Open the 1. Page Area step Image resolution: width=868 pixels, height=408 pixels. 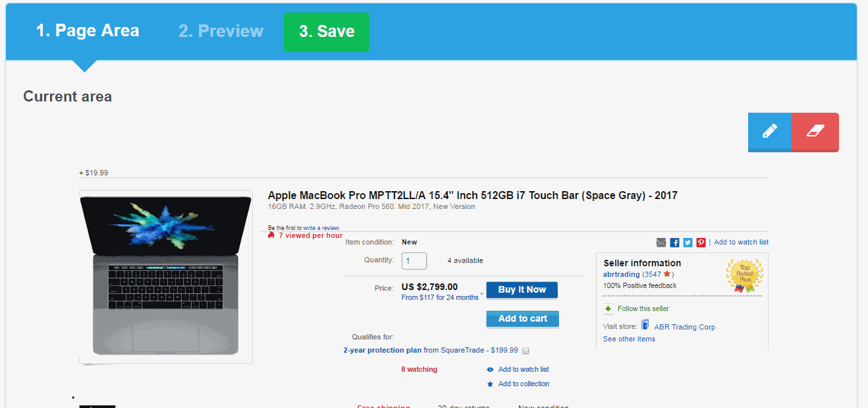[87, 31]
